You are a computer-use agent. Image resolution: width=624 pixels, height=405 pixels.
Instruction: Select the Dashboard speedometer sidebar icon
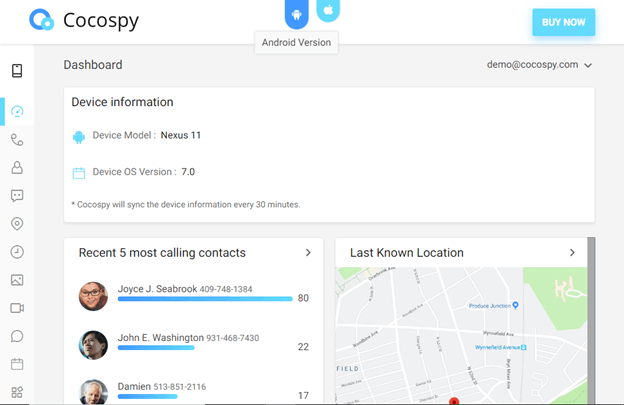17,111
